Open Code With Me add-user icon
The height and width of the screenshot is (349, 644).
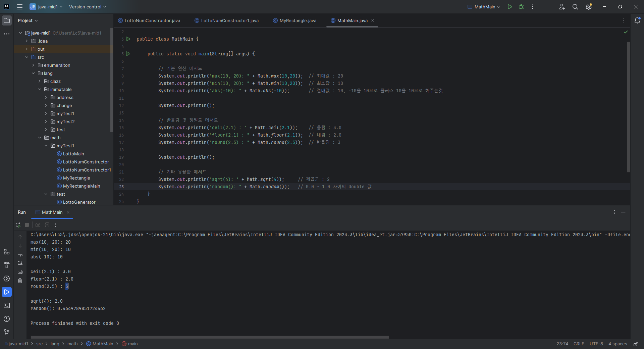click(x=562, y=7)
